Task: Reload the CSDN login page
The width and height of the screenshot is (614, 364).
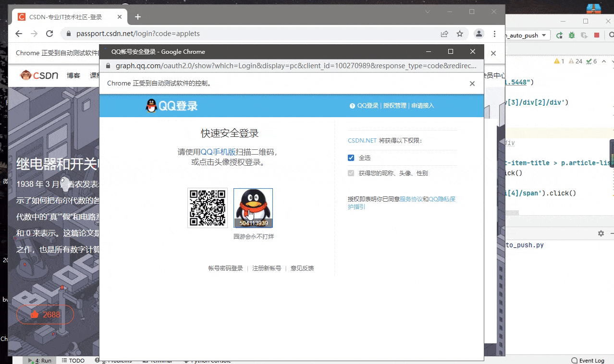Action: click(49, 34)
